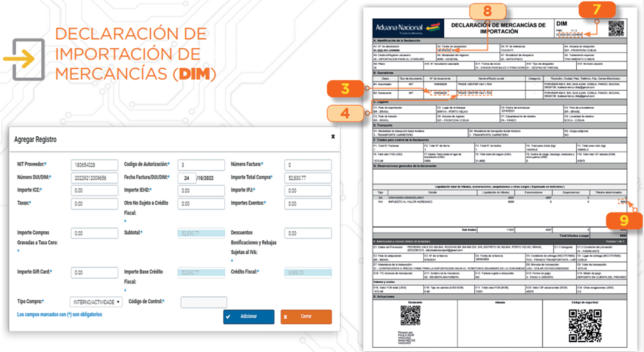The width and height of the screenshot is (644, 352).
Task: Click the Adicionar button
Action: (248, 316)
